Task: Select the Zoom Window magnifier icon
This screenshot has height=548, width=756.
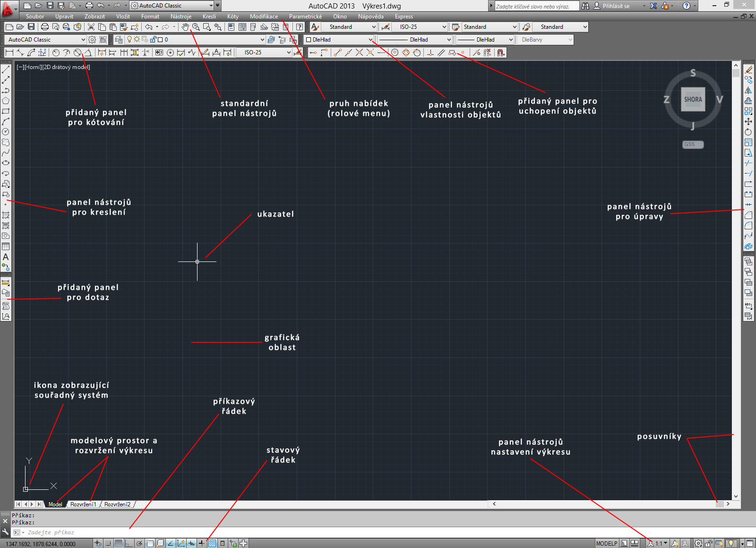Action: tap(206, 27)
